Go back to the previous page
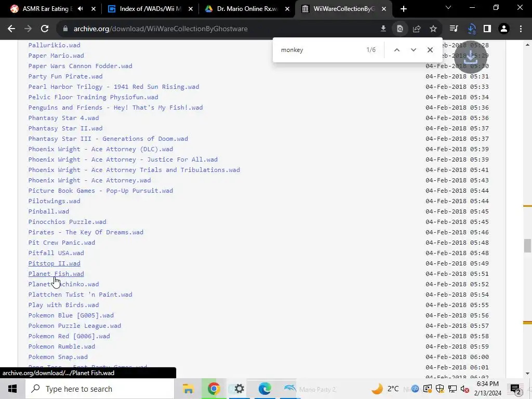This screenshot has height=399, width=532. pyautogui.click(x=11, y=29)
